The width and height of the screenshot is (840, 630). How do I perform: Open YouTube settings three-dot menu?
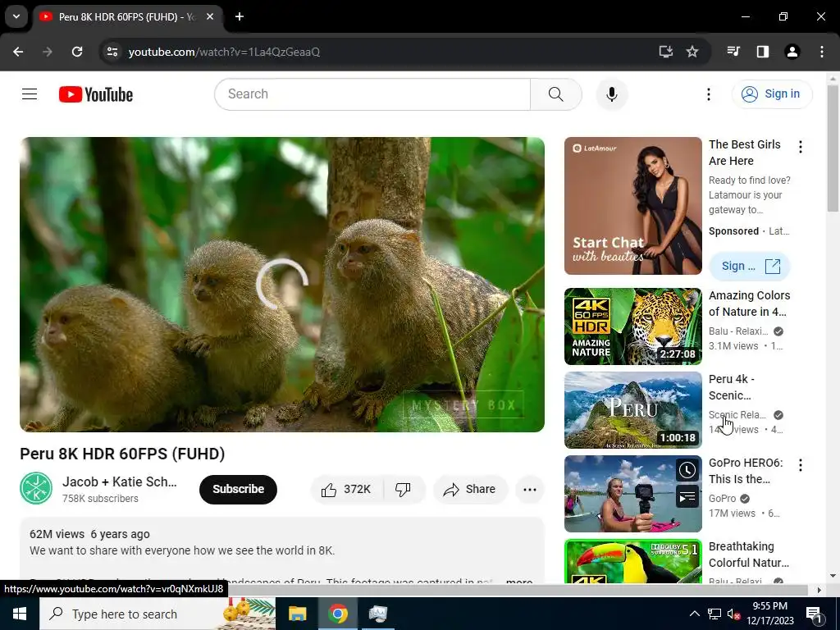pos(708,94)
